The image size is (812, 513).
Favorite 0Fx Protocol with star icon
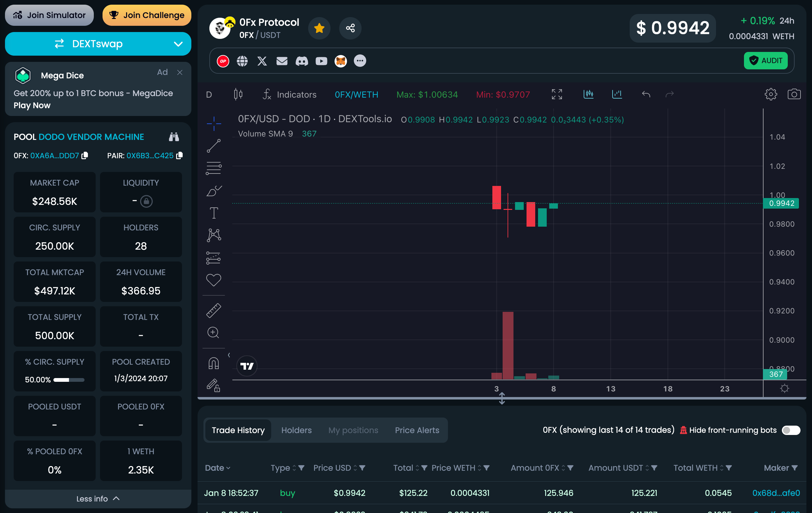(x=319, y=28)
